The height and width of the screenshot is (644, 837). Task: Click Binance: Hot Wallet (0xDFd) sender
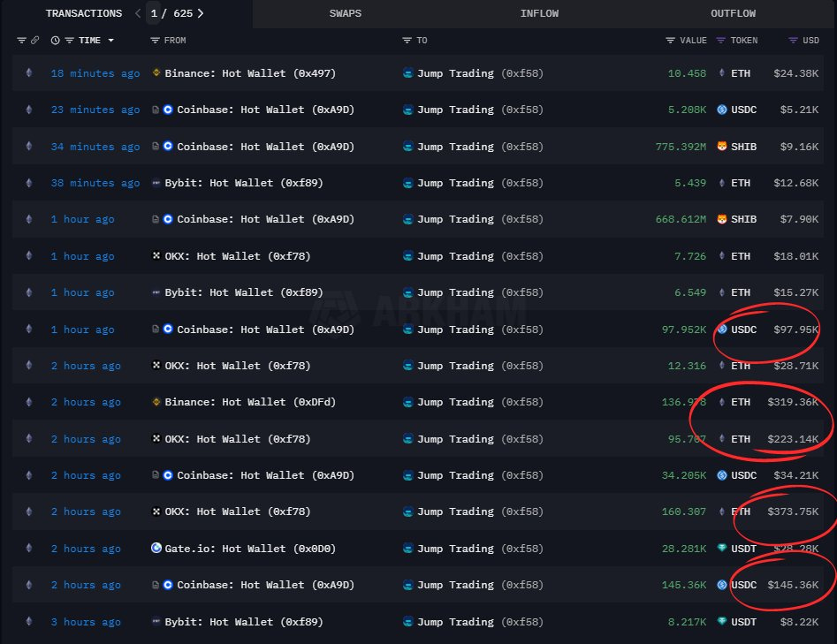pos(250,402)
